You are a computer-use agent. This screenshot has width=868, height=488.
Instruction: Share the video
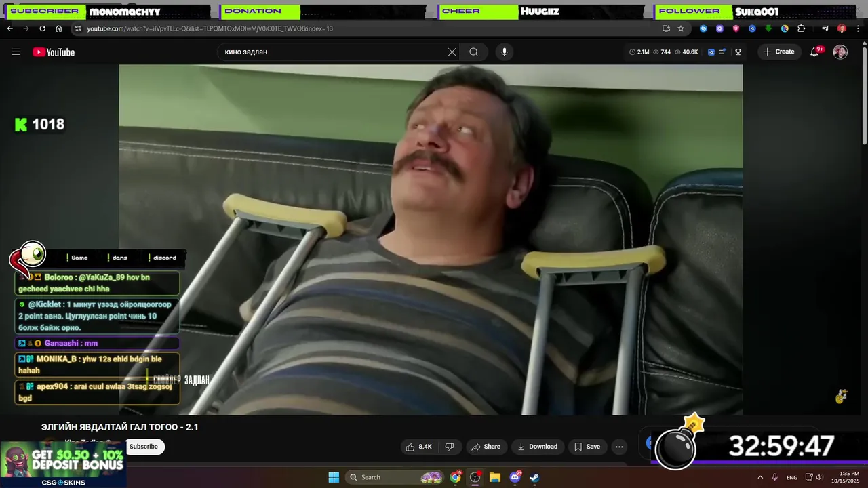click(x=486, y=447)
